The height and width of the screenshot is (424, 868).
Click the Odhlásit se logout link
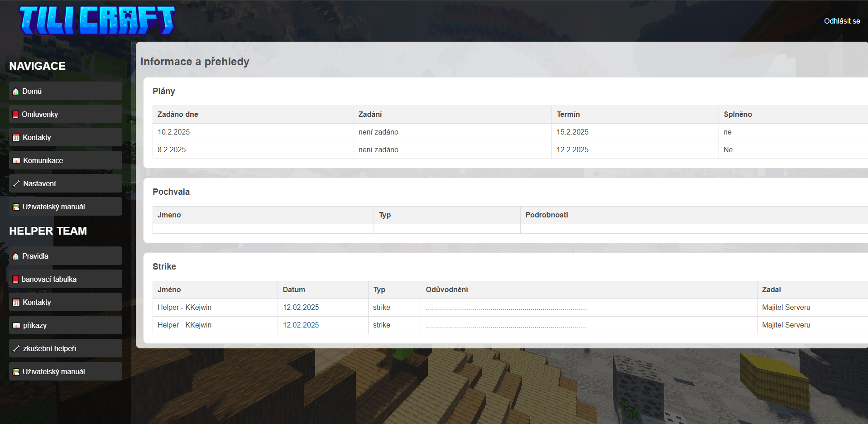841,21
